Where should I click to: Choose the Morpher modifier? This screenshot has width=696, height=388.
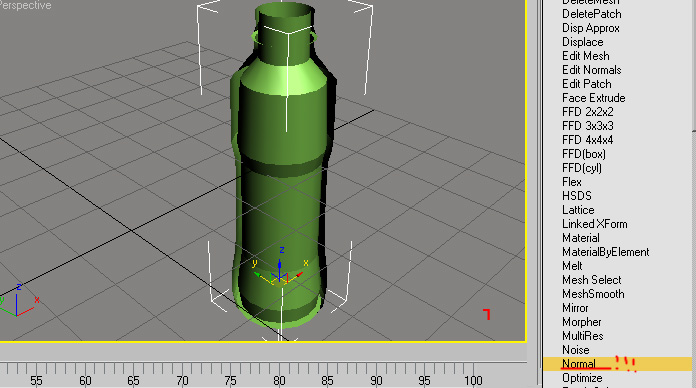581,322
